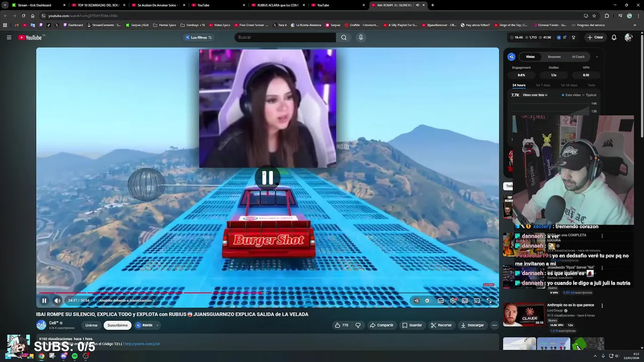Cast the video to a device
Viewport: 644px width, 362px height.
(x=476, y=301)
